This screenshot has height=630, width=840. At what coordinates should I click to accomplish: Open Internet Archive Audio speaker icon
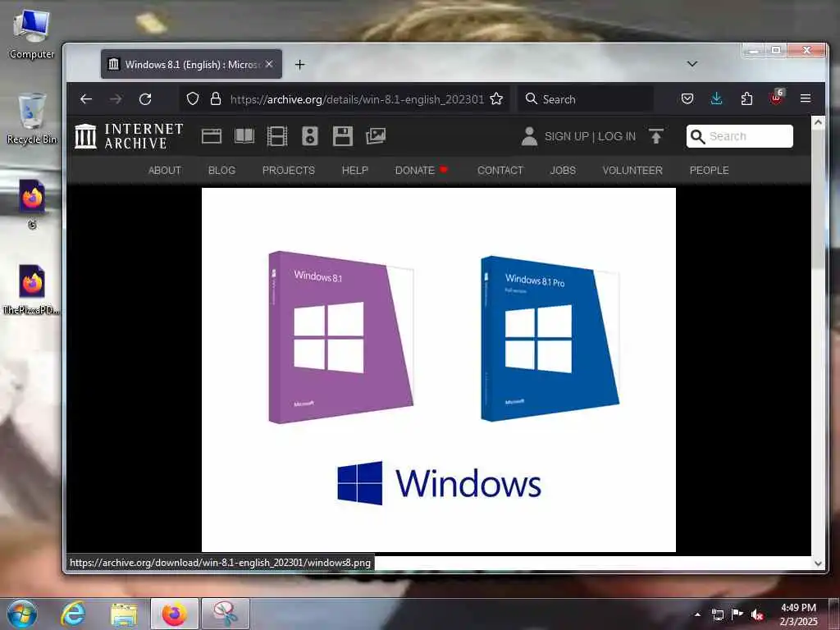309,136
